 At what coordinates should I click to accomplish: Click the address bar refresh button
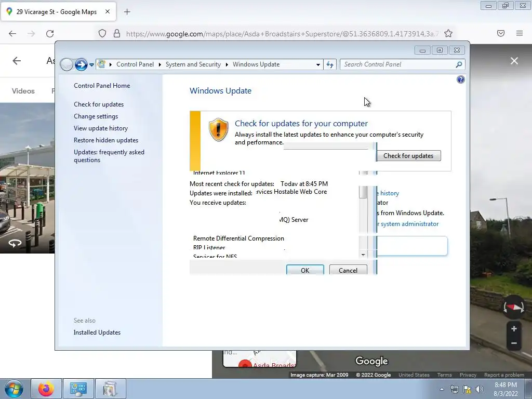pos(330,64)
